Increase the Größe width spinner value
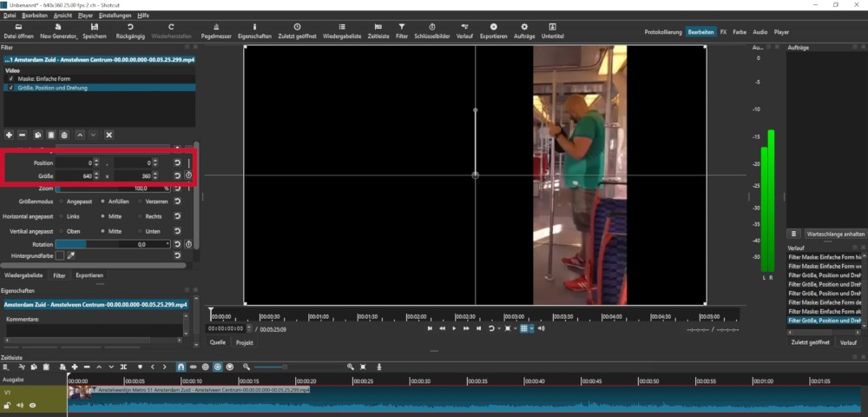 click(x=96, y=173)
